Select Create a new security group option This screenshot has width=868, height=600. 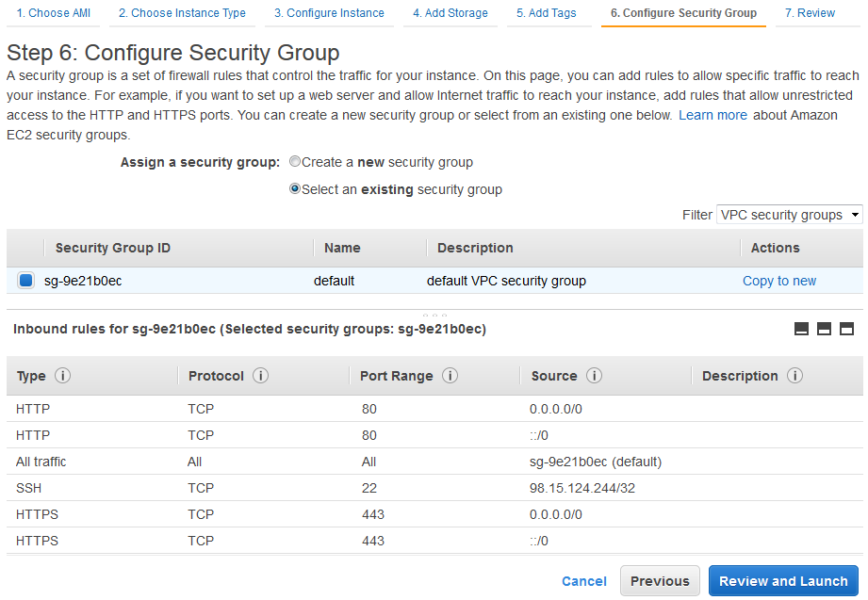coord(295,162)
